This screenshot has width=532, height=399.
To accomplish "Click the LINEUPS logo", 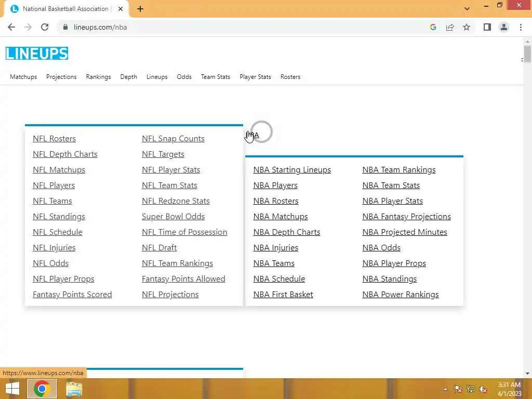I will point(37,54).
